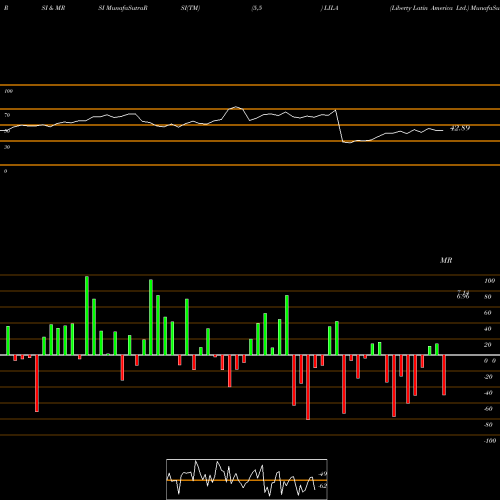Click the 62 value in the mini chart
This screenshot has height=500, width=500.
(x=323, y=486)
